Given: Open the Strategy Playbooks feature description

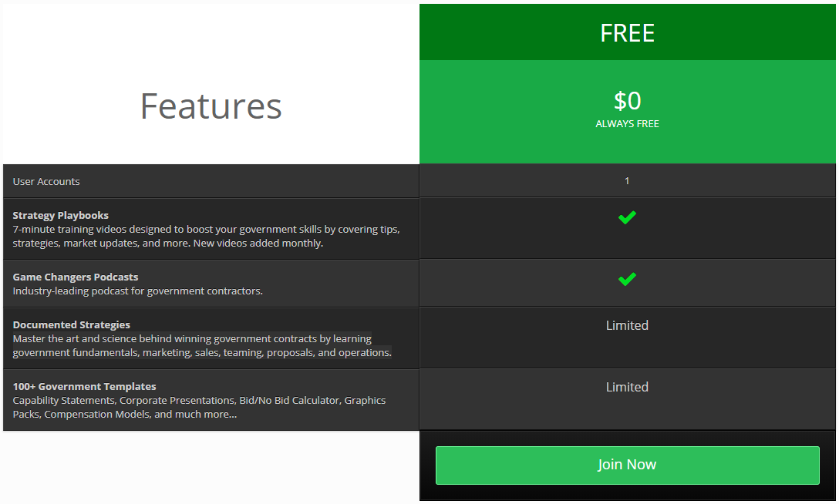Looking at the screenshot, I should 206,236.
